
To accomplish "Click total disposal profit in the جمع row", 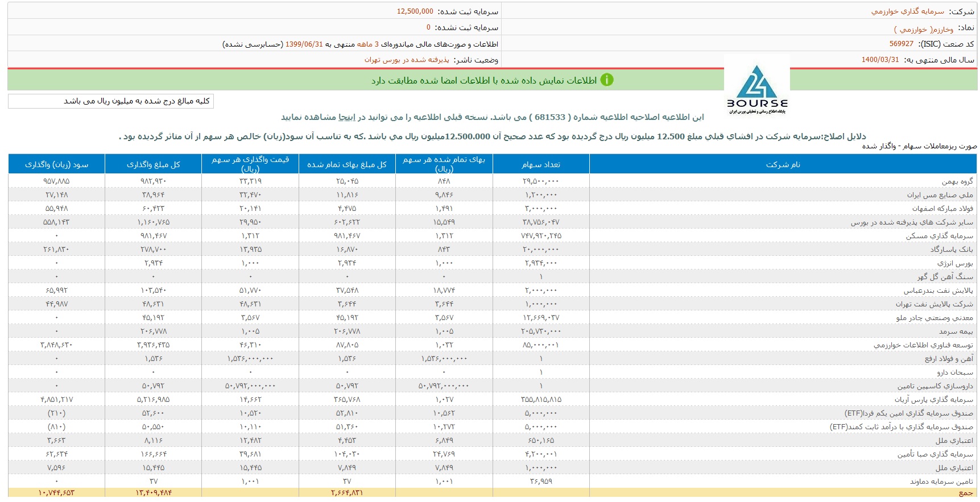I will [57, 493].
